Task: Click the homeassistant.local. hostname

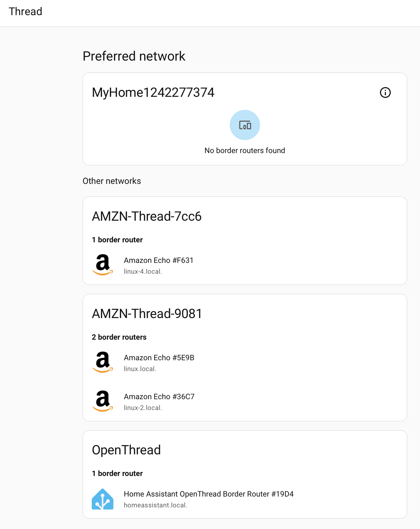Action: 155,505
